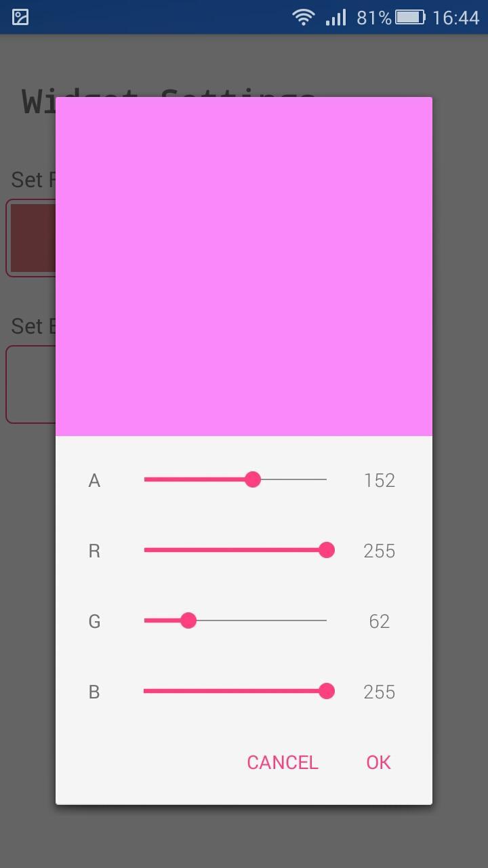
Task: Click the 'G' channel label
Action: pyautogui.click(x=94, y=622)
